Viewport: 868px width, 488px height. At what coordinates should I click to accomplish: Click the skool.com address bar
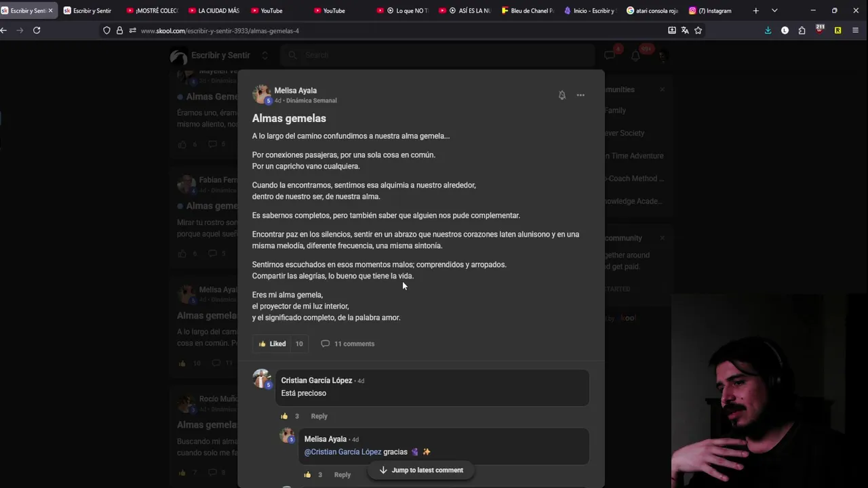point(380,30)
